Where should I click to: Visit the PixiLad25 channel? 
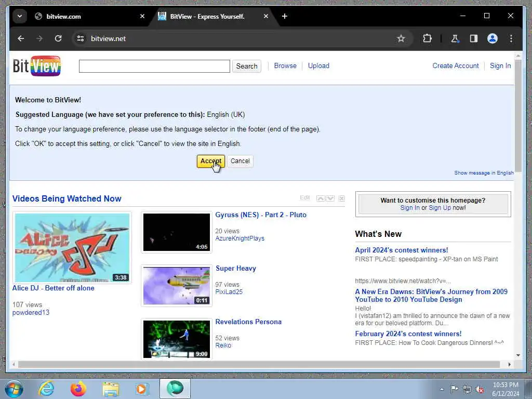tap(229, 292)
